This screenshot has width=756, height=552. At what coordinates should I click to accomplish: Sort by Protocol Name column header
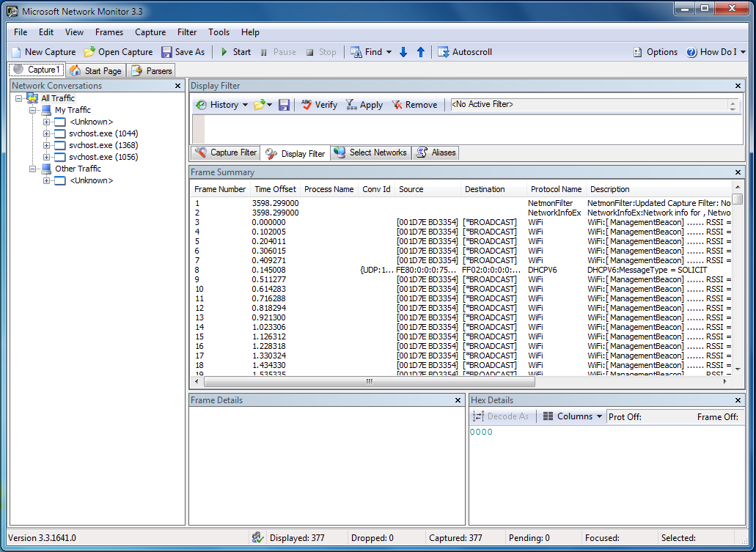[556, 189]
